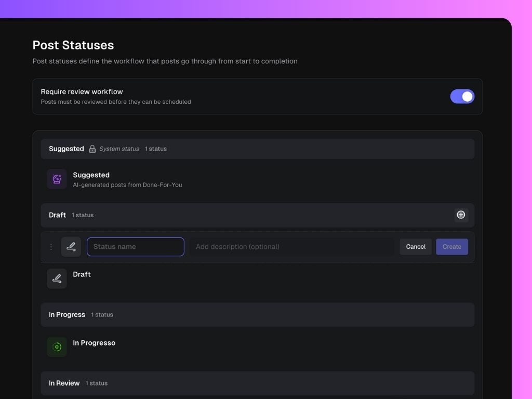Focus the Status name input field
Viewport: 532px width, 399px height.
click(x=136, y=247)
